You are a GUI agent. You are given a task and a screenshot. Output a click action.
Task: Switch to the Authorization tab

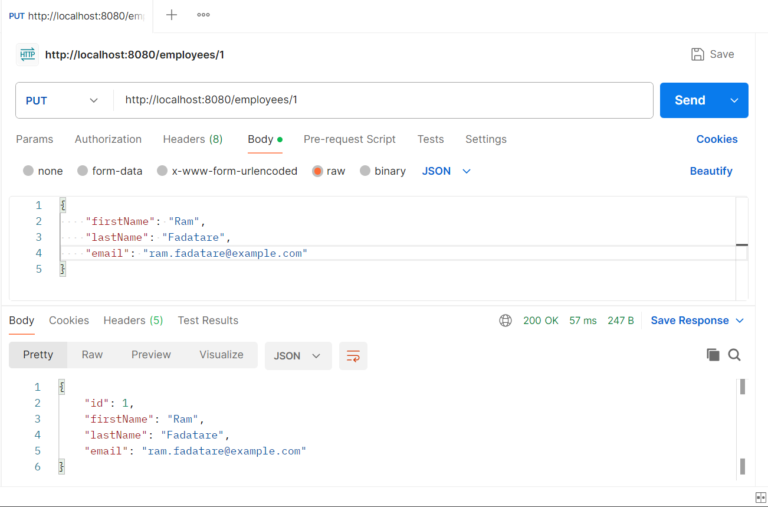[108, 139]
